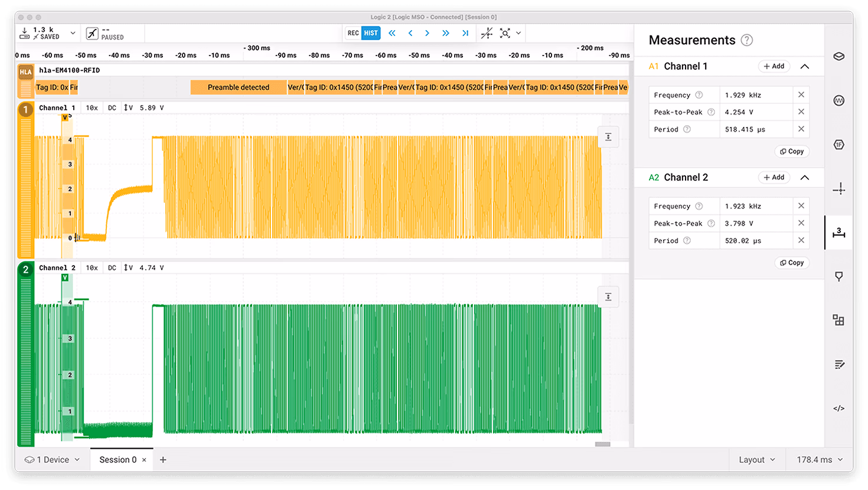
Task: Open the 1 Device menu
Action: (x=52, y=459)
